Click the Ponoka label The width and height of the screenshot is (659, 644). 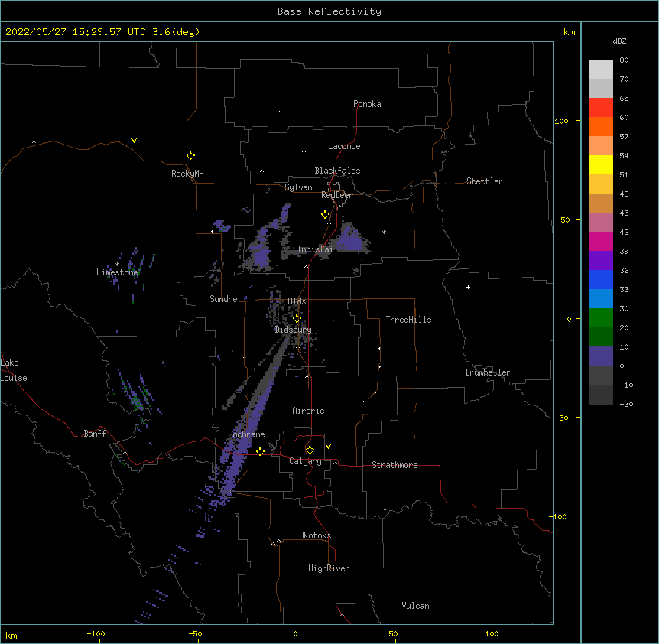367,104
